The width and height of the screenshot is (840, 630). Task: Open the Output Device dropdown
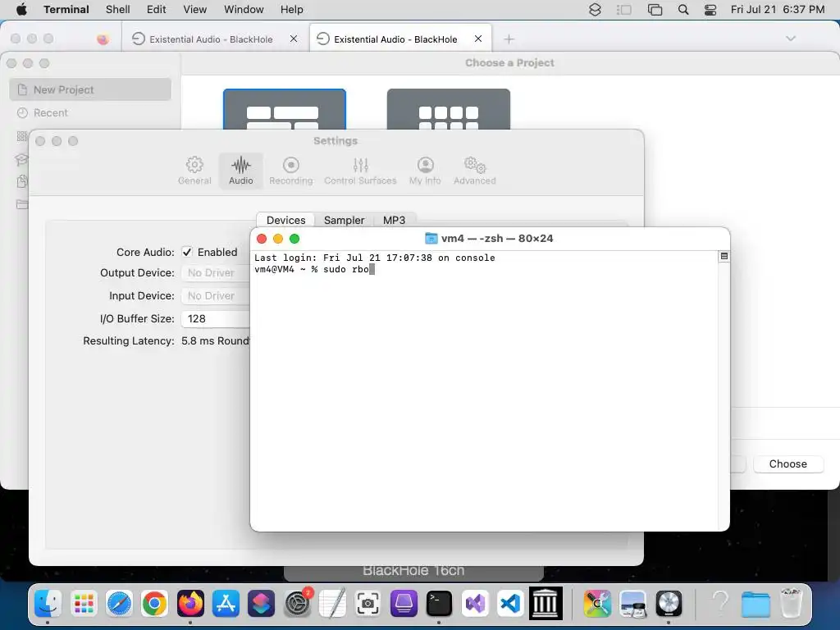coord(216,272)
